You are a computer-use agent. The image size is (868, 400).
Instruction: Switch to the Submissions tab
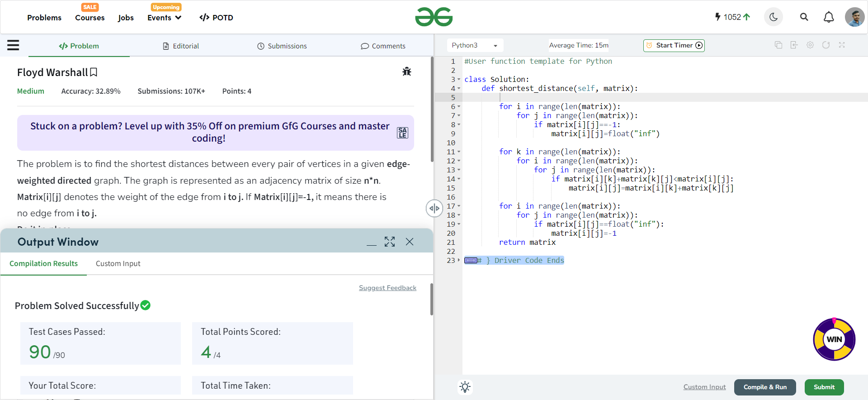click(x=282, y=46)
